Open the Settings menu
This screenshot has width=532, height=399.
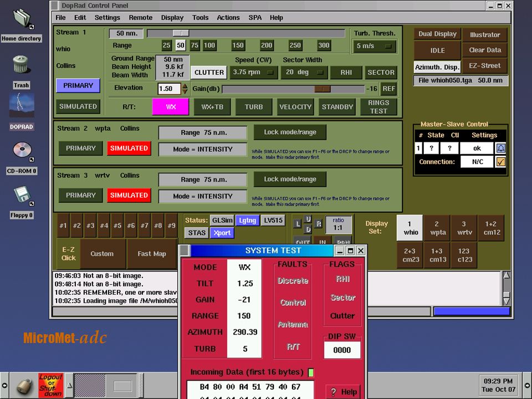(x=107, y=18)
